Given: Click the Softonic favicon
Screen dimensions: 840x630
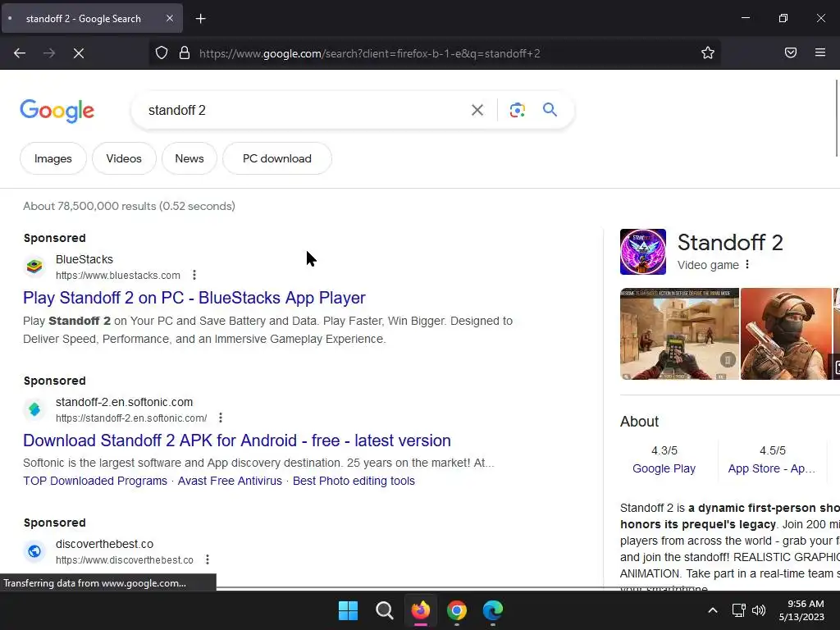Looking at the screenshot, I should click(34, 409).
